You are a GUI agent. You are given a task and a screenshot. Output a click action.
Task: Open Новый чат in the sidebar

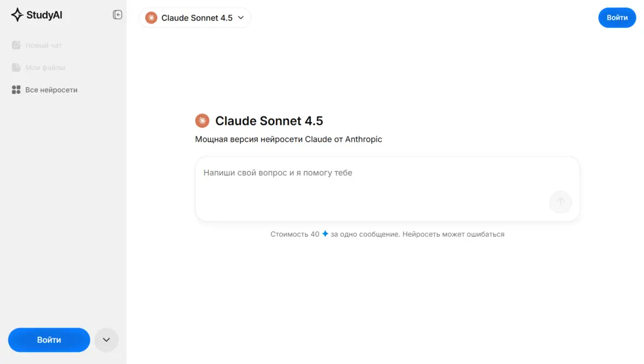click(44, 45)
